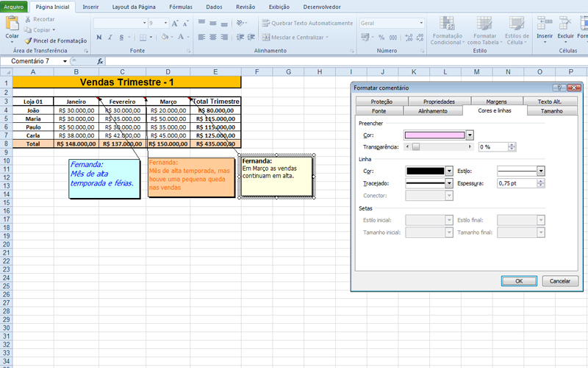Switch to the Fórmulas ribbon tab
Image resolution: width=588 pixels, height=368 pixels.
(x=180, y=7)
